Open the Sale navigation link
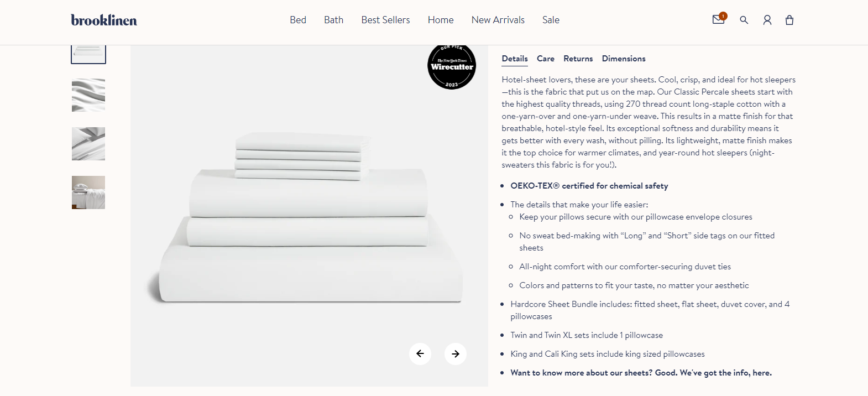This screenshot has height=396, width=868. click(x=551, y=20)
